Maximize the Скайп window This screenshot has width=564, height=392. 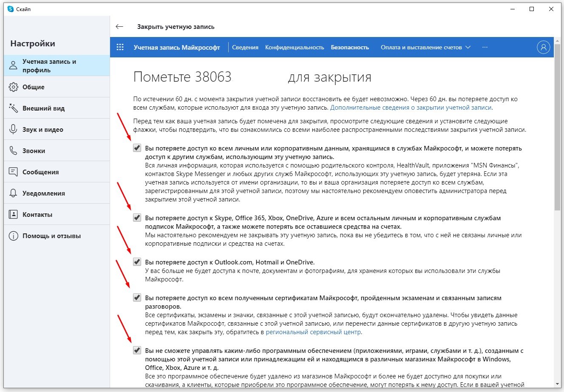click(532, 9)
